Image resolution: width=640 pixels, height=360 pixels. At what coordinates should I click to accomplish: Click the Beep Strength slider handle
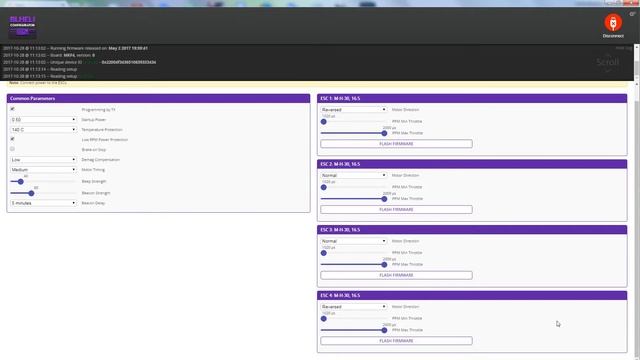(x=20, y=182)
